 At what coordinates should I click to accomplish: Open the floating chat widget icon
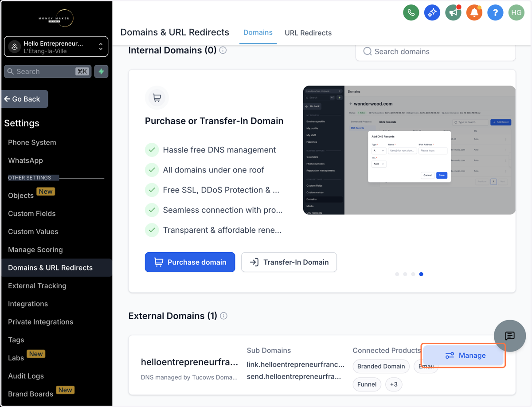[x=510, y=336]
